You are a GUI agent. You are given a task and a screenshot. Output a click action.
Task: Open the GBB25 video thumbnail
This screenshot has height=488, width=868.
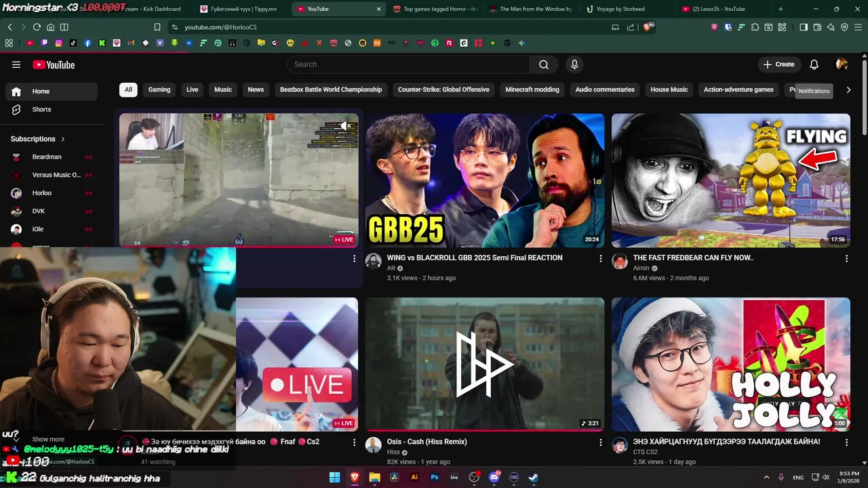click(485, 180)
